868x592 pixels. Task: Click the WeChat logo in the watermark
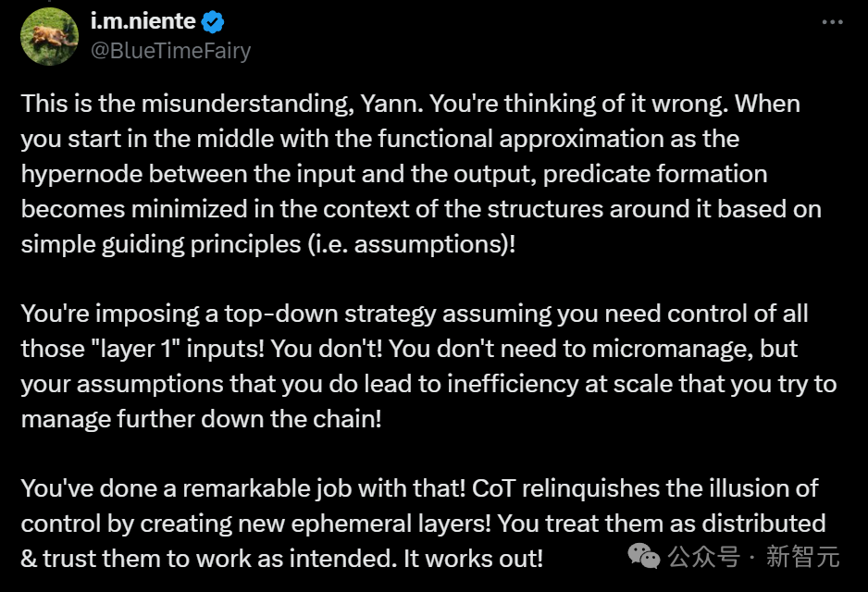644,556
